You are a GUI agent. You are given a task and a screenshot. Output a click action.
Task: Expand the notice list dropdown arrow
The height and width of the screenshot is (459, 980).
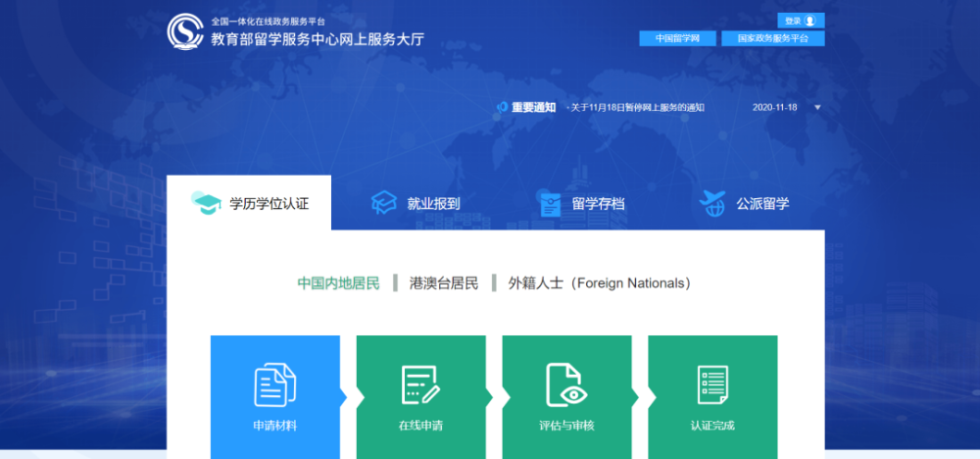(817, 108)
